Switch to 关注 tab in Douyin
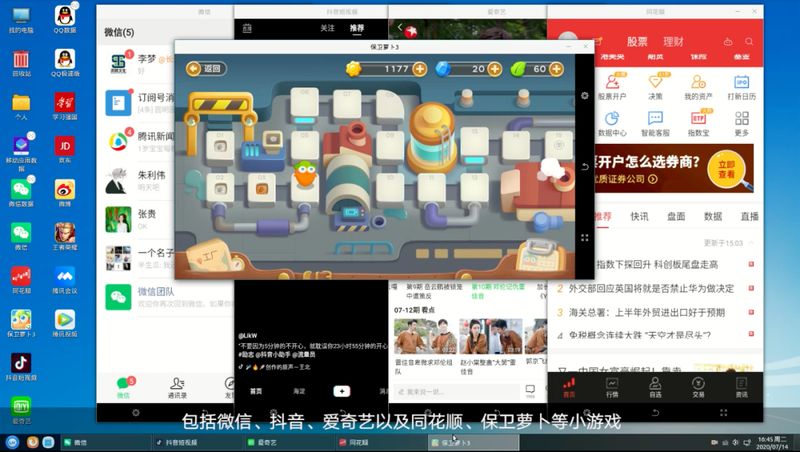 click(x=327, y=29)
